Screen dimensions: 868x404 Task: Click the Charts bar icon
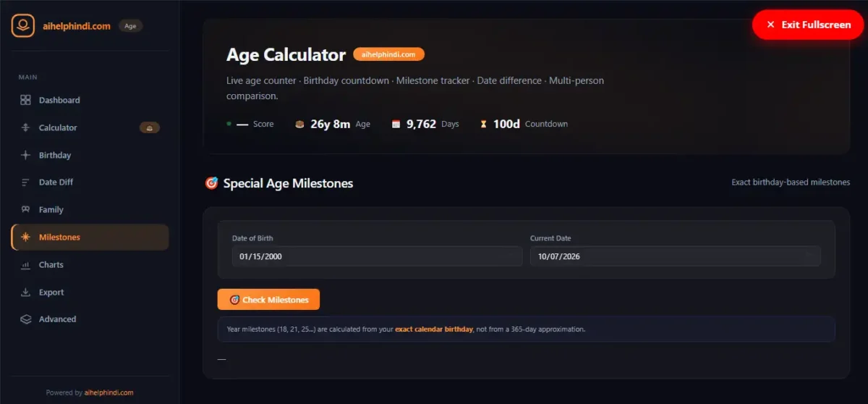click(25, 265)
